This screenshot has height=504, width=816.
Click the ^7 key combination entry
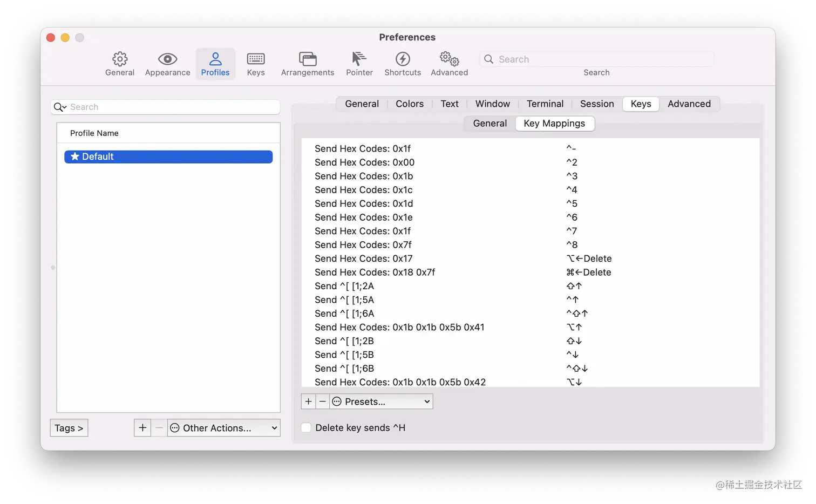tap(572, 231)
